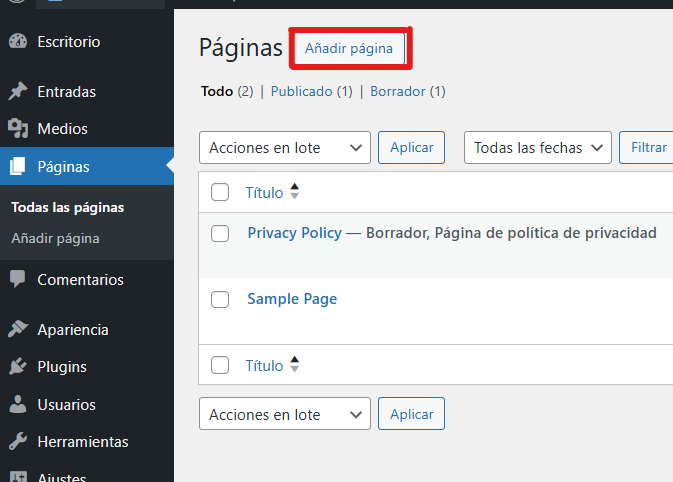
Task: Open the bottom Acciones en lote dropdown
Action: (x=285, y=413)
